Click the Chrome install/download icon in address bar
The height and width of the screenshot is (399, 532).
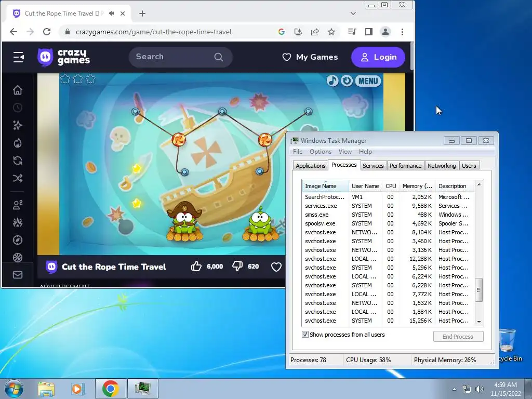pyautogui.click(x=298, y=32)
